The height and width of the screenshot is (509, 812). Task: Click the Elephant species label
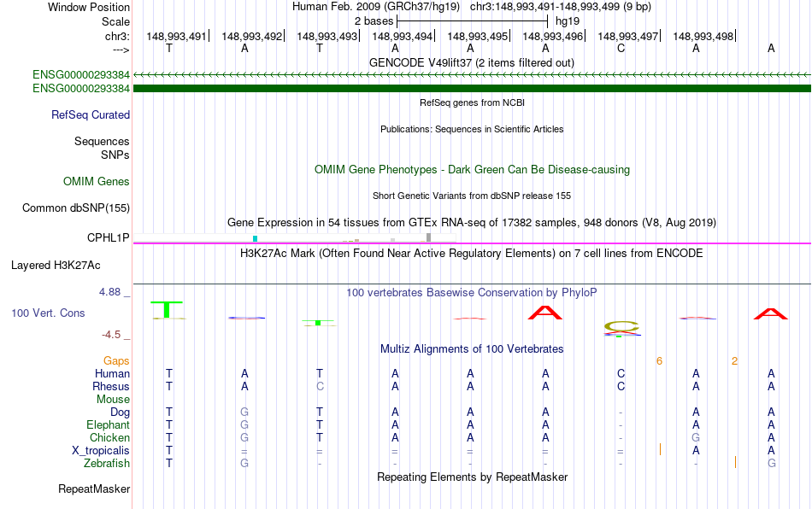[x=109, y=424]
